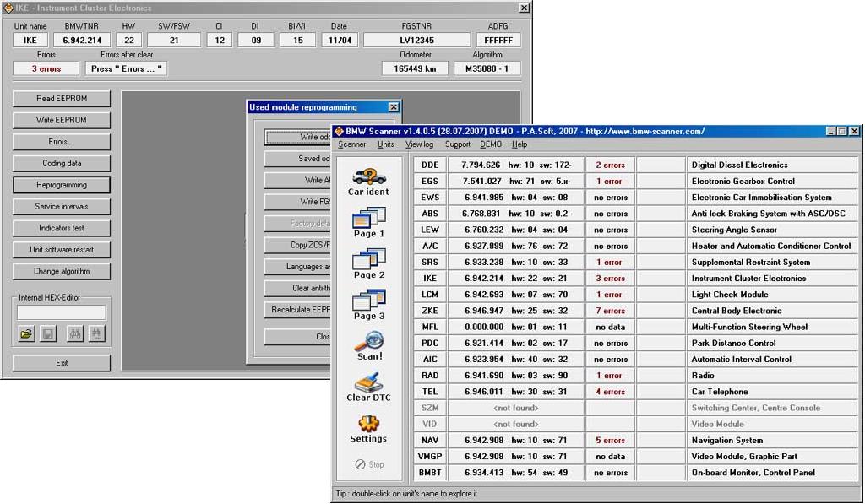Click the Internal HEX-Editor text field
Viewport: 865px width, 504px height.
[x=62, y=312]
